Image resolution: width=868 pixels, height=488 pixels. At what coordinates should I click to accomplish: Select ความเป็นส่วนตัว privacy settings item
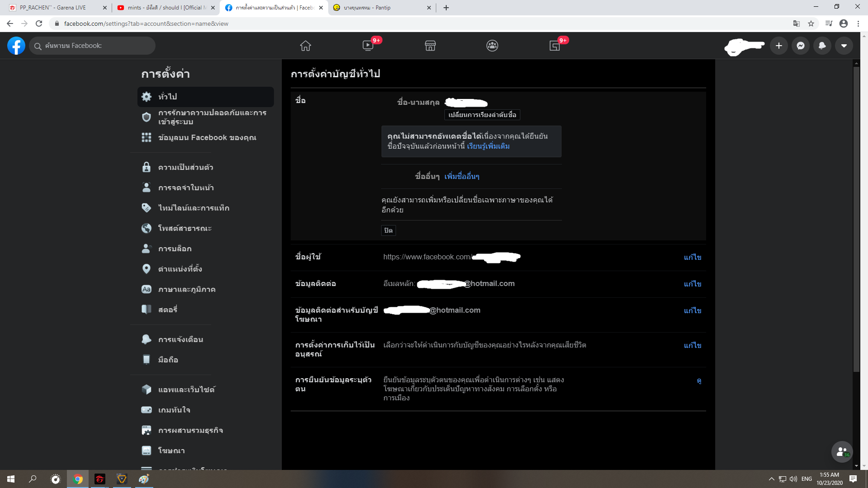(186, 167)
